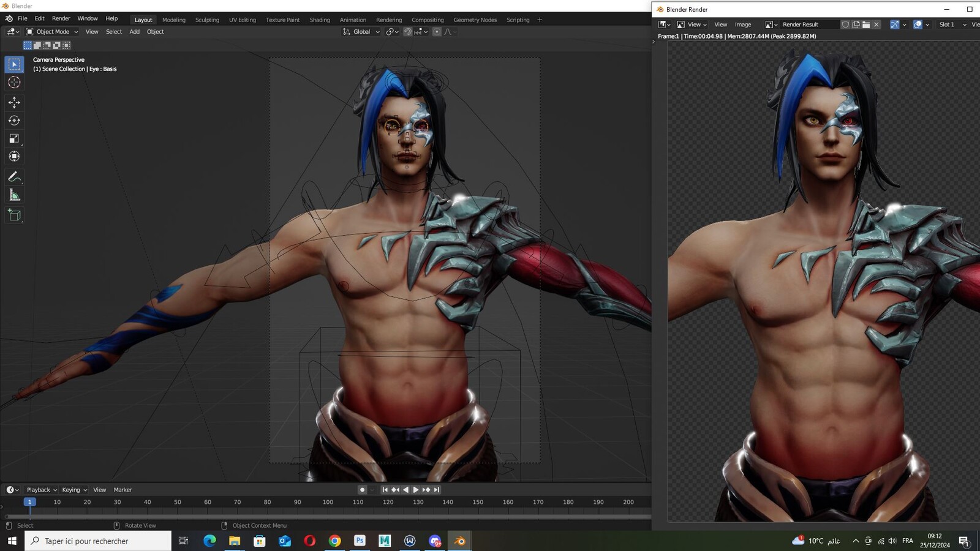
Task: Jump to the timeline start frame
Action: [x=385, y=490]
